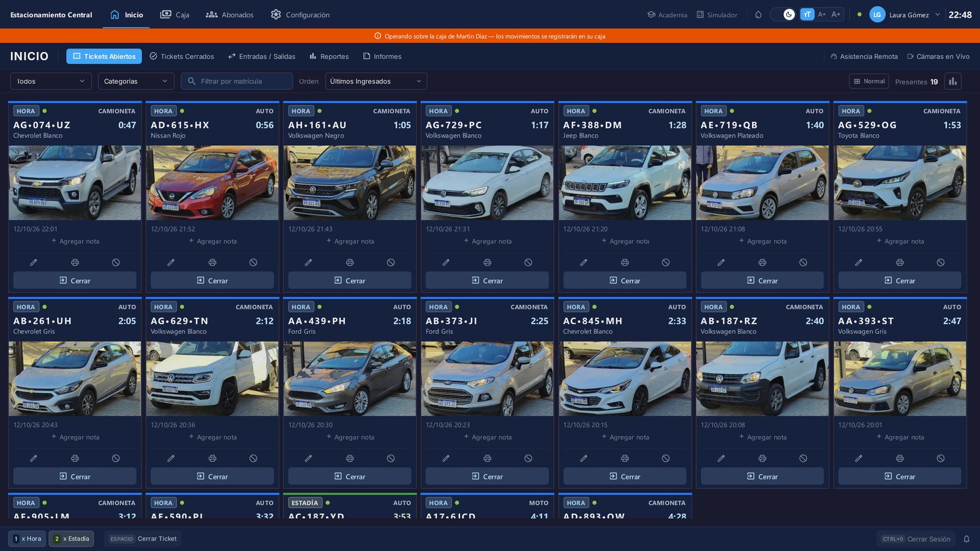This screenshot has height=551, width=980.
Task: Click Asistencia Remota
Action: click(864, 56)
